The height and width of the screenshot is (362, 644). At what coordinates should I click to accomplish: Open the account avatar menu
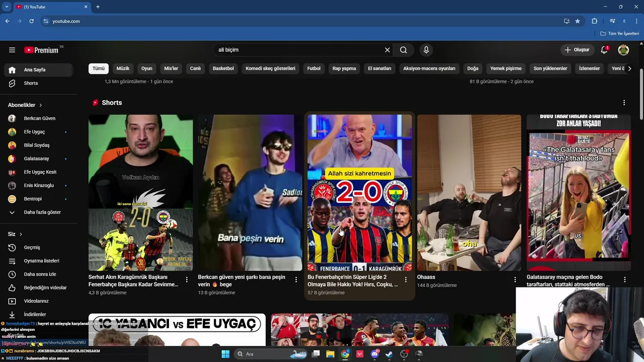click(623, 50)
